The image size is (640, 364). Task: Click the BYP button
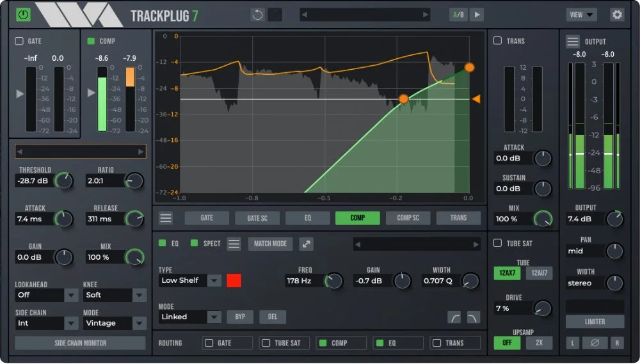240,317
